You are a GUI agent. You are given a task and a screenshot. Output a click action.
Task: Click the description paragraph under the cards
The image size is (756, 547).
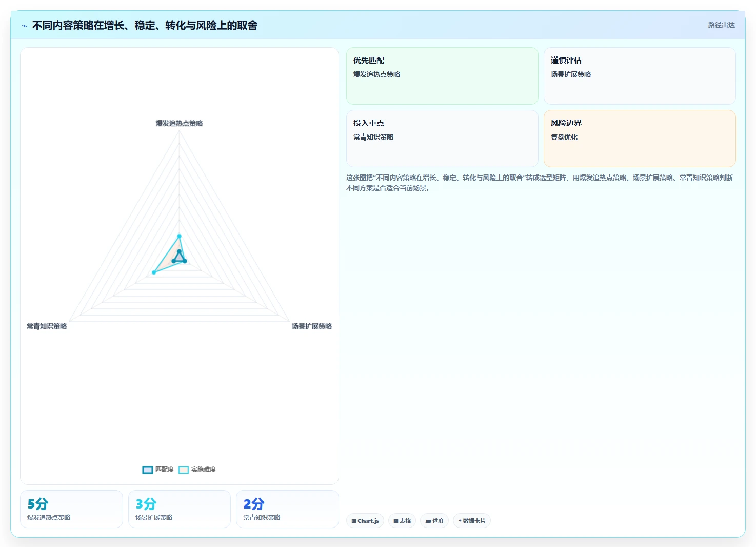pos(540,183)
